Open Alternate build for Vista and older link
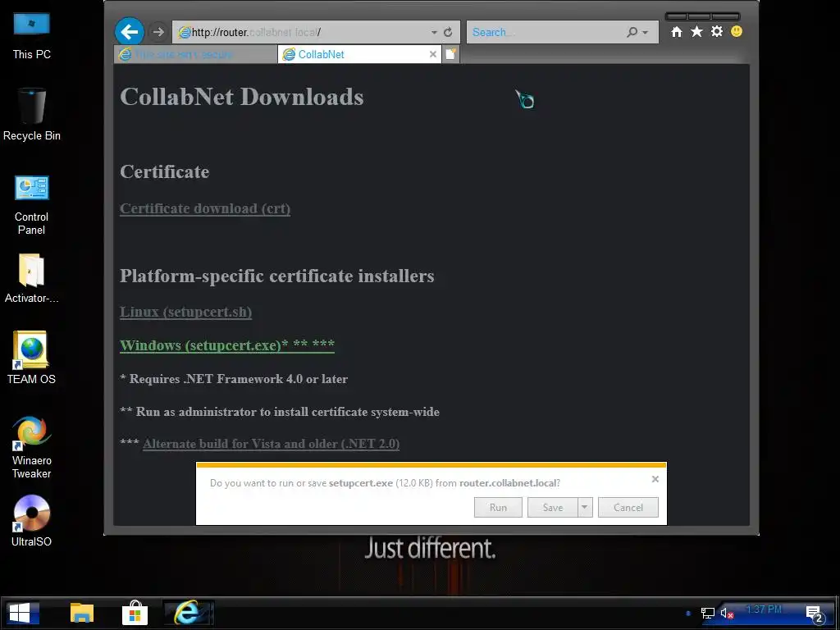The image size is (840, 630). coord(271,444)
